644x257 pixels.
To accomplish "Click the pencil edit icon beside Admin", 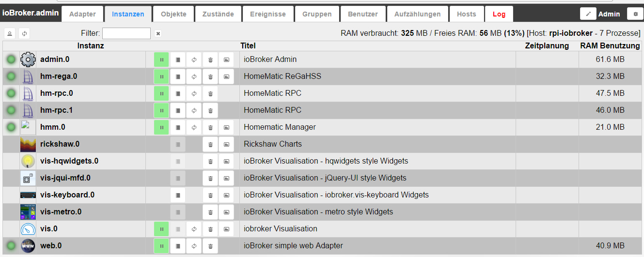I will pos(588,14).
